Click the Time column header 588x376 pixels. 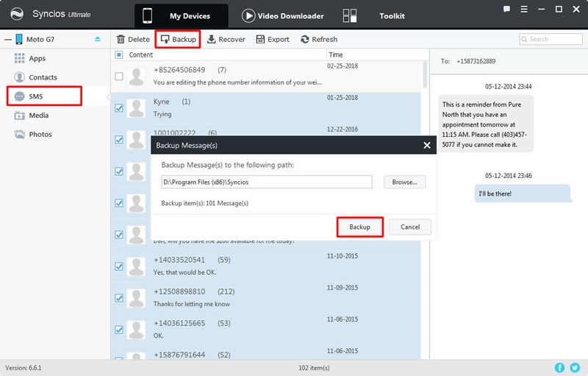click(x=336, y=54)
